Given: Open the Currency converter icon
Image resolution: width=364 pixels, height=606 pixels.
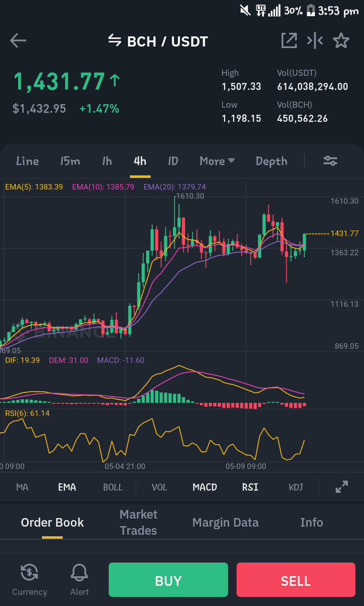Looking at the screenshot, I should point(29,580).
